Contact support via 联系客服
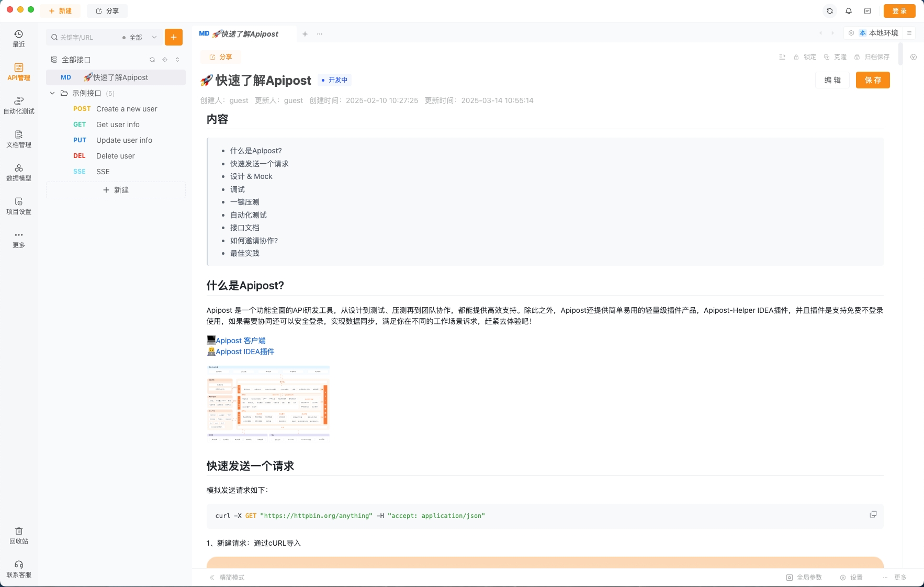The height and width of the screenshot is (587, 924). click(x=19, y=569)
